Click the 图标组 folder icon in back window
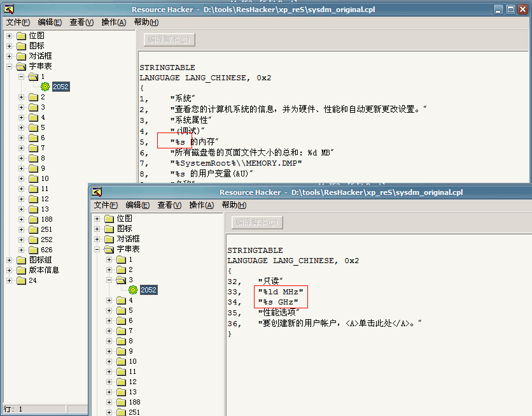532x416 pixels. [x=22, y=260]
